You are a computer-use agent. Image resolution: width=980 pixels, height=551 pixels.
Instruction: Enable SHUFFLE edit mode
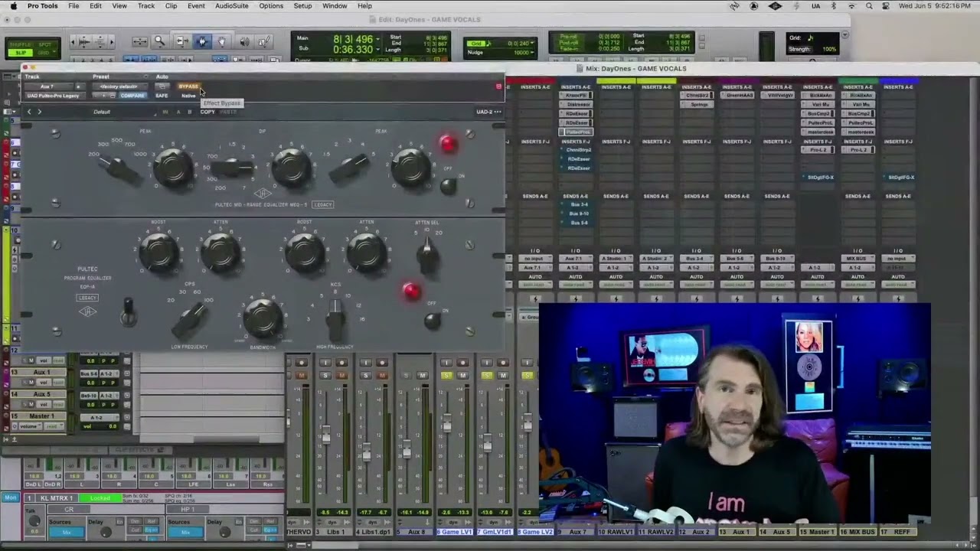[20, 44]
